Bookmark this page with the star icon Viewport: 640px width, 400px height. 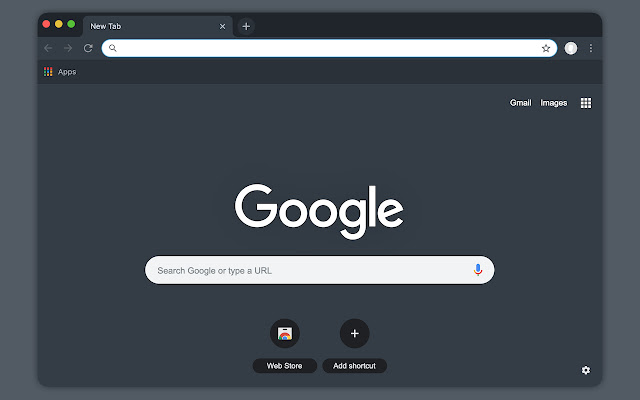(546, 49)
